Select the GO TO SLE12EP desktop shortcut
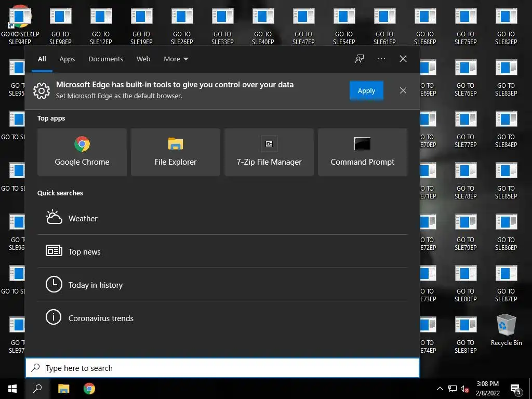 [x=101, y=26]
